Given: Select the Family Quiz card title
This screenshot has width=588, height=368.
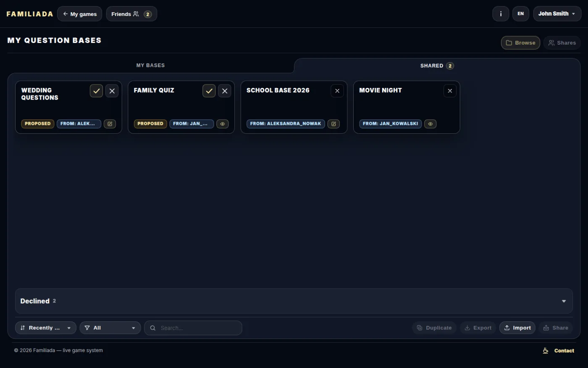Looking at the screenshot, I should tap(154, 90).
